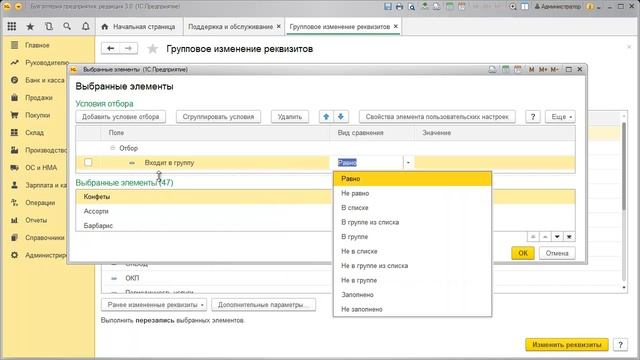Switch to Начальная страница tab
The image size is (640, 360).
(139, 27)
